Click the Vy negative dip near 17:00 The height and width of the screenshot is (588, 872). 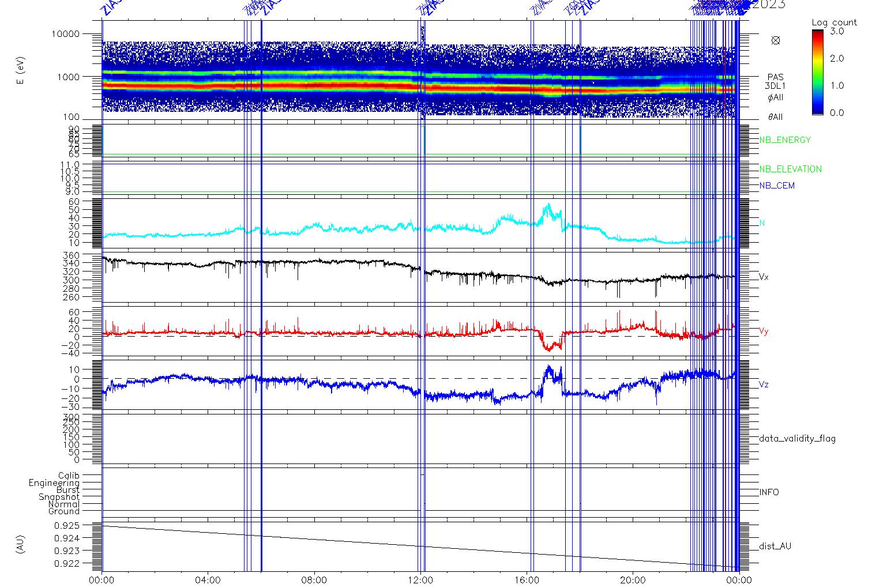pyautogui.click(x=551, y=345)
